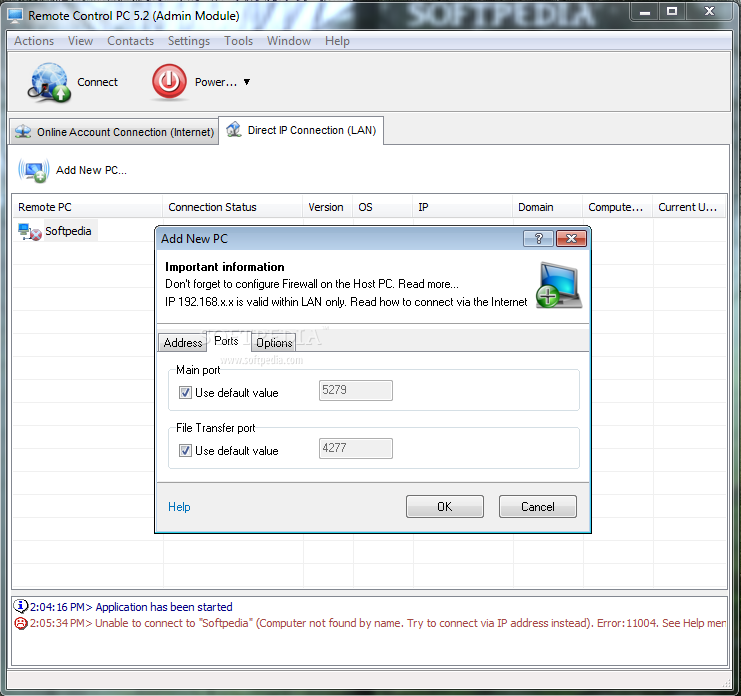Switch to the Options tab
Screen dimensions: 741x696
(274, 343)
